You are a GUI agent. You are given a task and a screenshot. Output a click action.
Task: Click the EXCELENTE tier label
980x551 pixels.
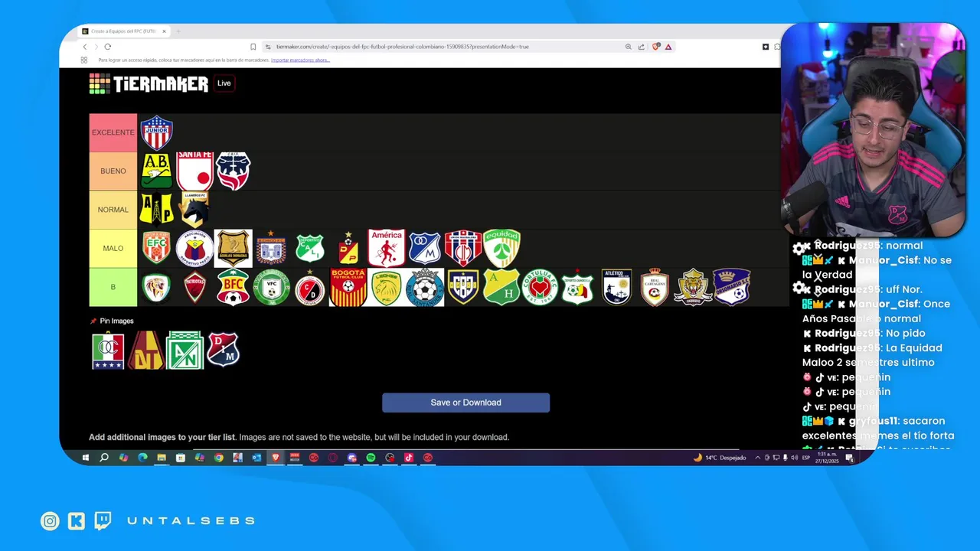113,132
